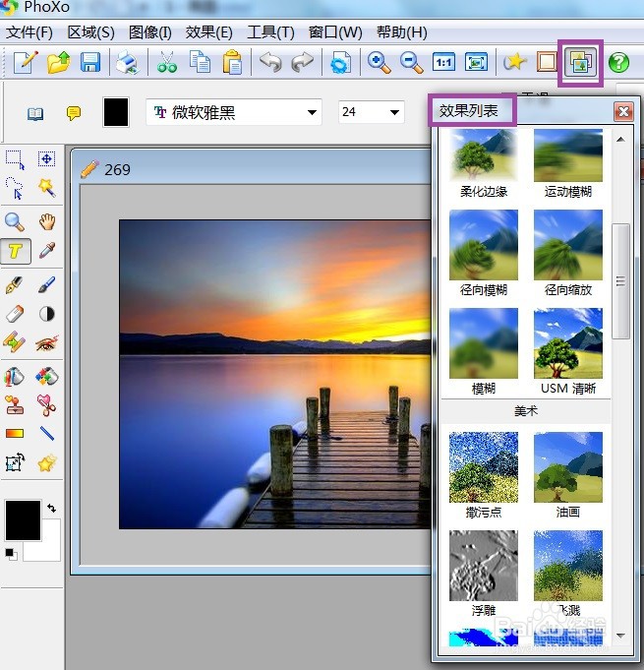
Task: Click the star favorites toolbar icon
Action: point(514,62)
